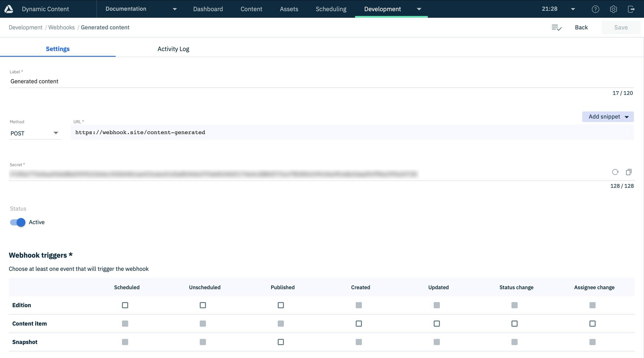Screen dimensions: 644x358
Task: Click the "Content item" row label
Action: (x=29, y=324)
